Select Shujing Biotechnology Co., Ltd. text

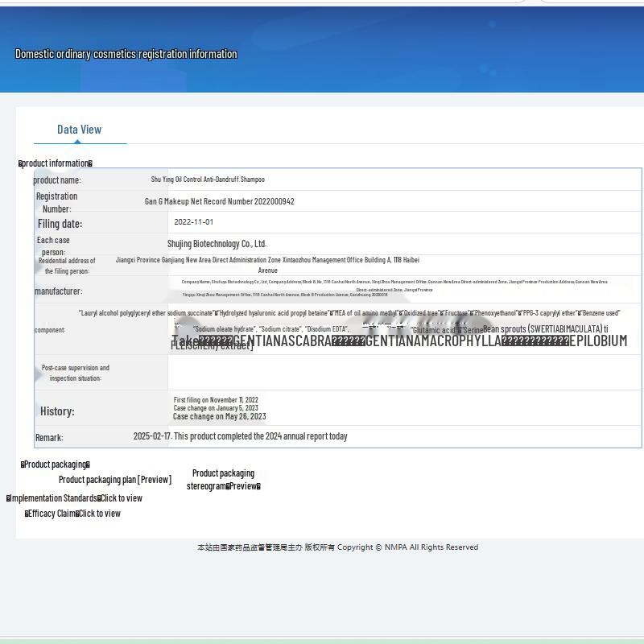click(x=217, y=244)
